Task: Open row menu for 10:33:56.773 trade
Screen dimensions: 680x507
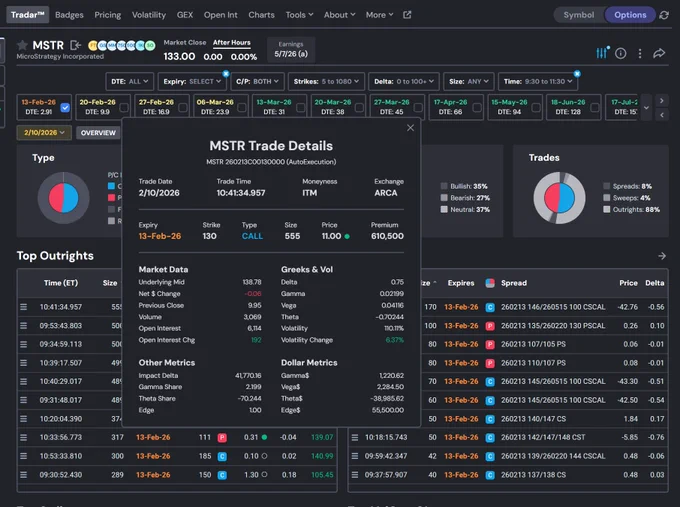Action: click(x=23, y=437)
